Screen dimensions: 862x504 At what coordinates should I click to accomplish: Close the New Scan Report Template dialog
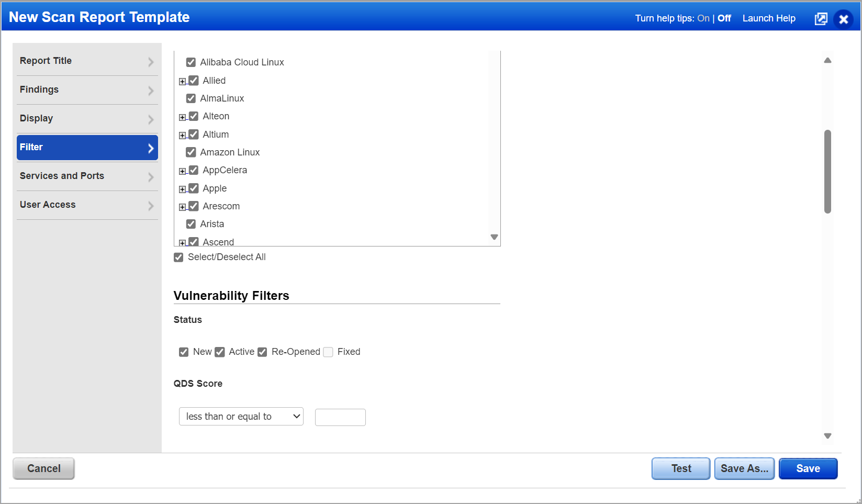(x=843, y=19)
